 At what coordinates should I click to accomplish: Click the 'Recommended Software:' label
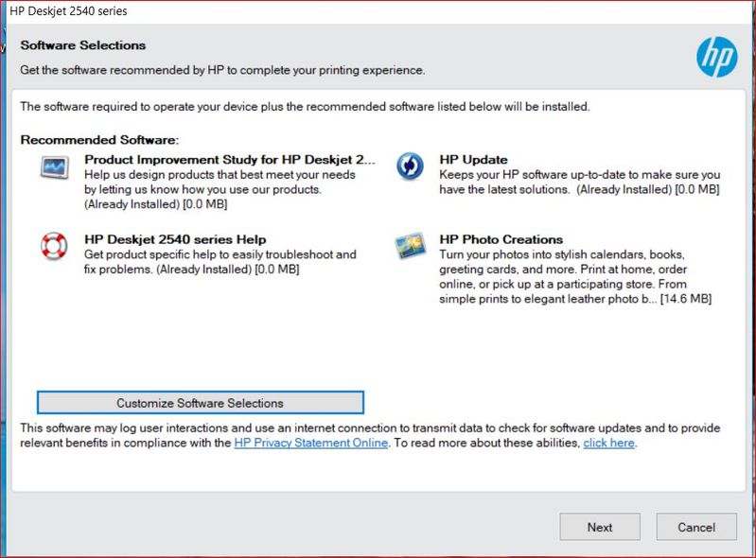99,140
